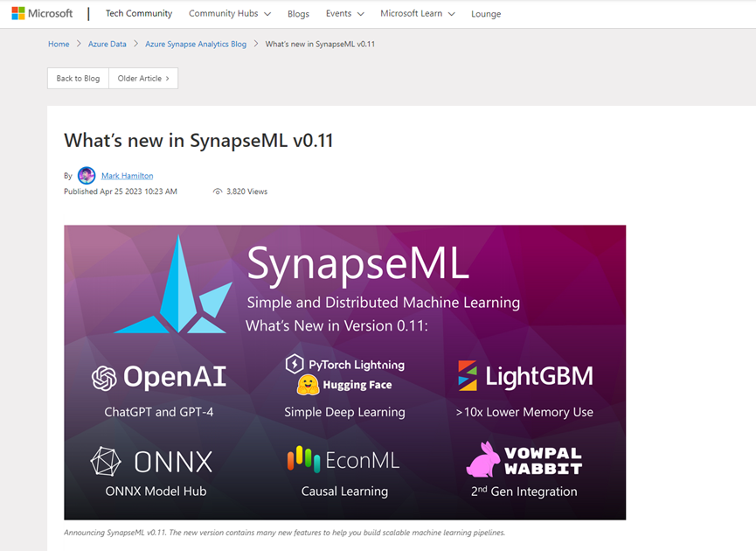Open Azure Synapse Analytics Blog breadcrumb
The image size is (756, 551).
coord(196,44)
